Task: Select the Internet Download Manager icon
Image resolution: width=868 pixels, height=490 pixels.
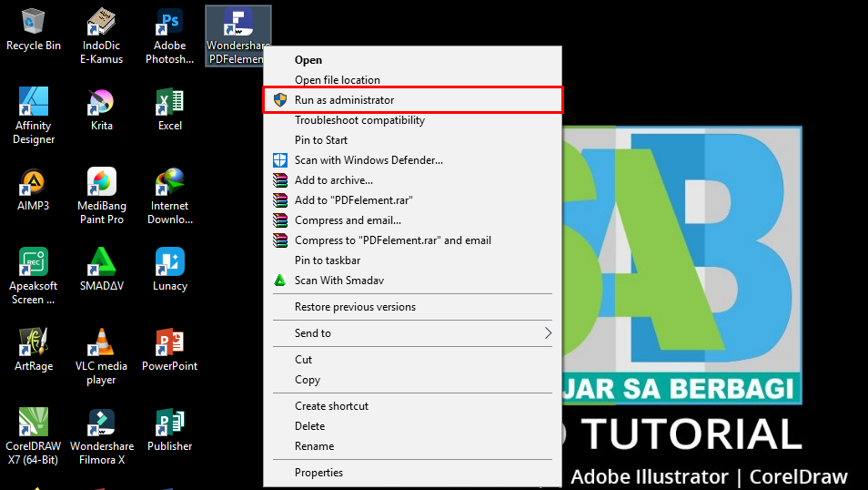Action: [x=169, y=196]
